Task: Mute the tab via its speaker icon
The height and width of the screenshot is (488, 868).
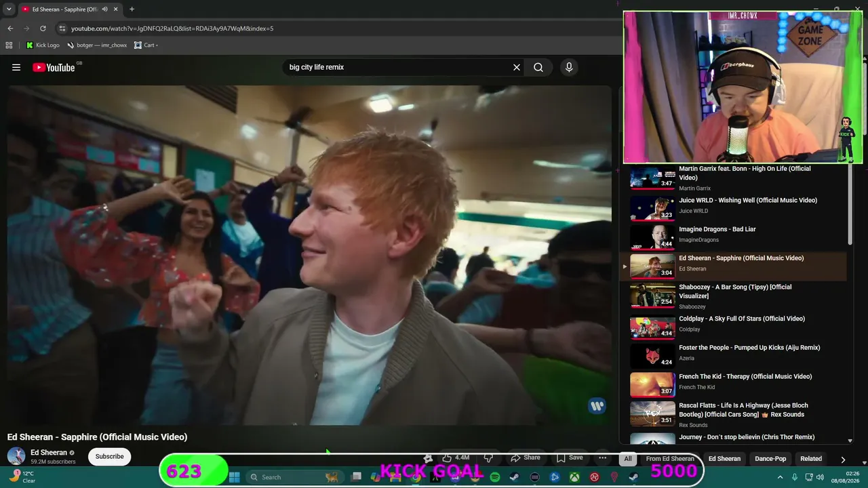Action: 104,9
